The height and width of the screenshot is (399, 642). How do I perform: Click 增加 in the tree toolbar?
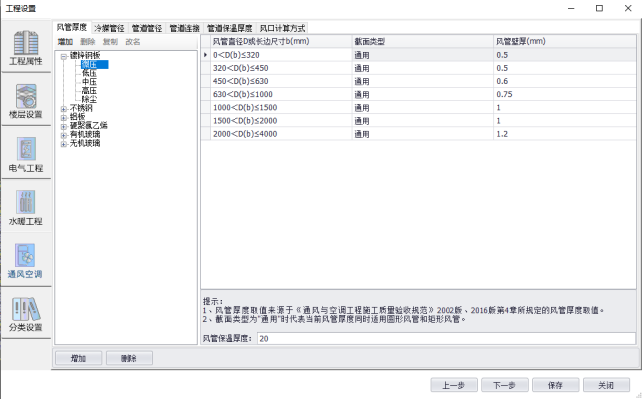click(x=65, y=42)
